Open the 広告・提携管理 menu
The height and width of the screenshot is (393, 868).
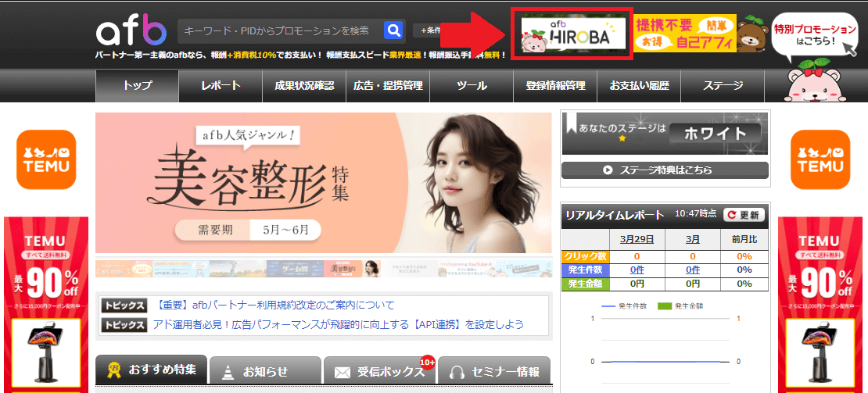[x=388, y=86]
